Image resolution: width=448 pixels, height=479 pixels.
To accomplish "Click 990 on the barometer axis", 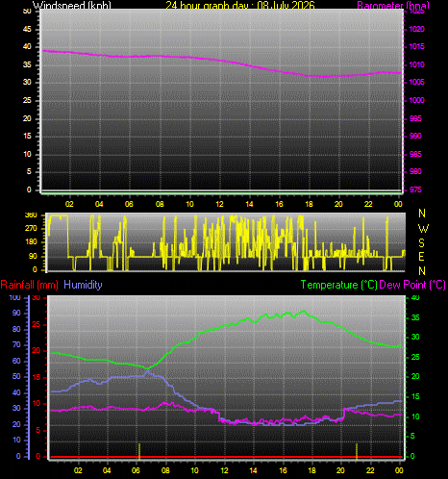I will (415, 136).
